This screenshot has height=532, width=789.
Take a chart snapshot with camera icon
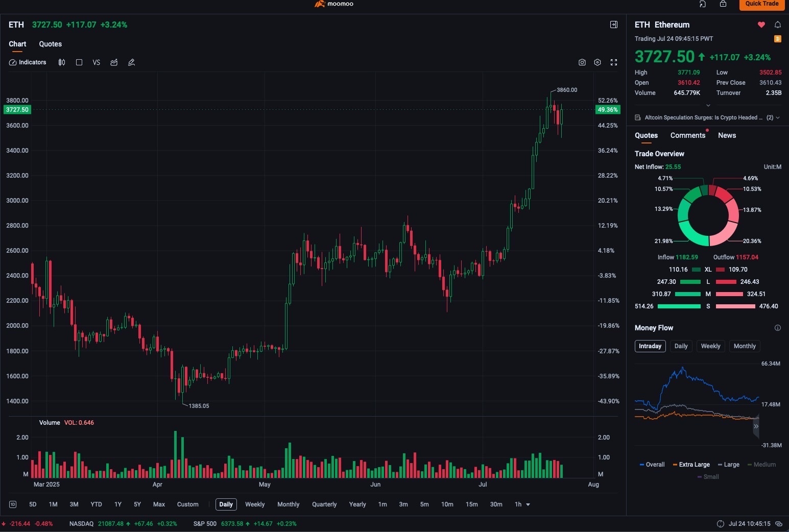(x=582, y=62)
